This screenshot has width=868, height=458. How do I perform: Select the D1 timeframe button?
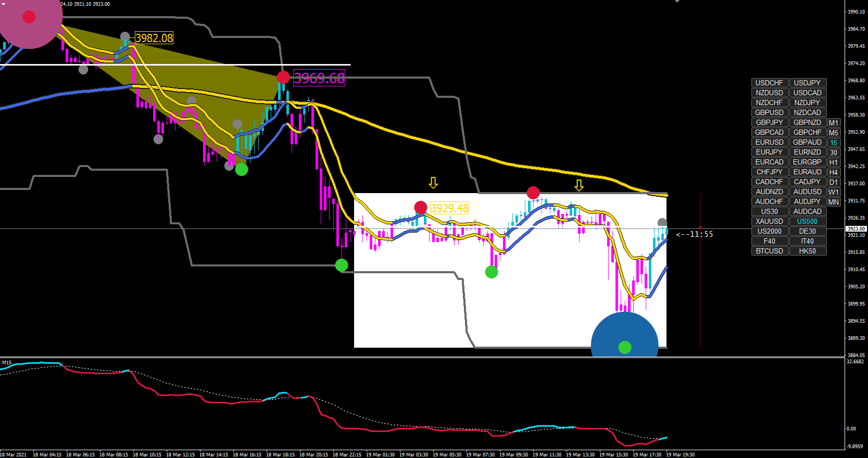(834, 182)
